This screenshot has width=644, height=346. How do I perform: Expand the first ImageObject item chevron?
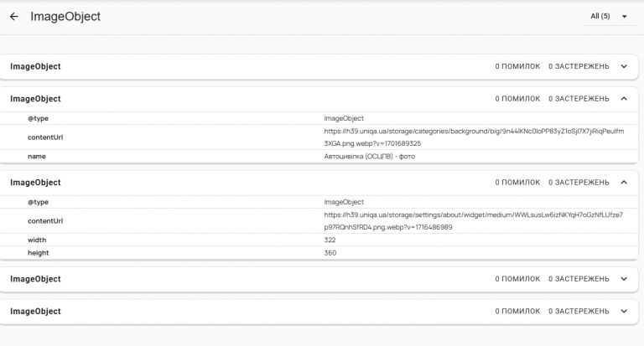pos(623,66)
